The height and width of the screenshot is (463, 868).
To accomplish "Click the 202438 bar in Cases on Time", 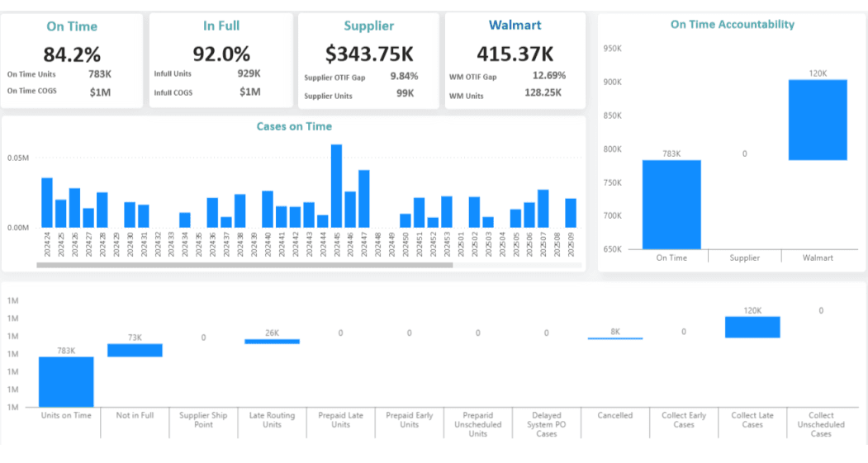I will (x=240, y=210).
